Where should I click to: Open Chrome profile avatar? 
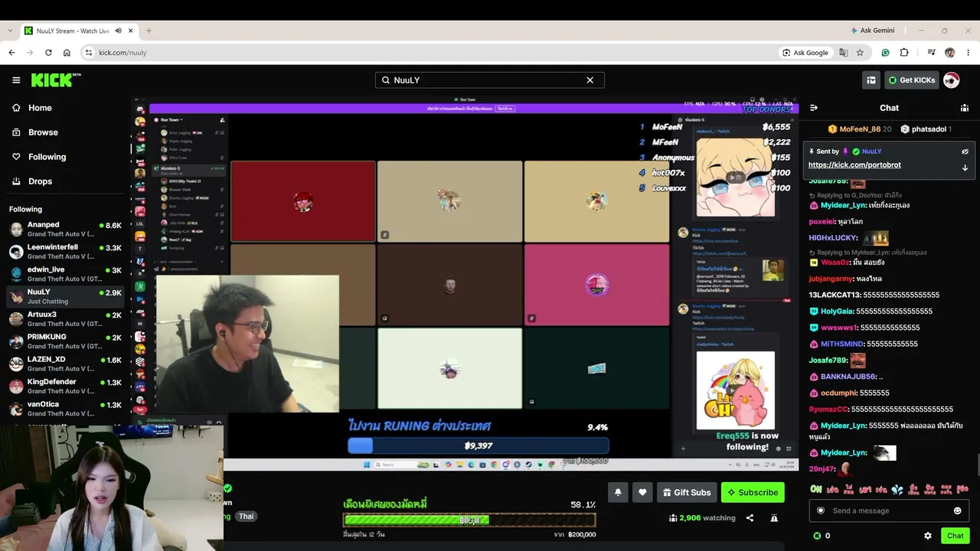point(950,53)
